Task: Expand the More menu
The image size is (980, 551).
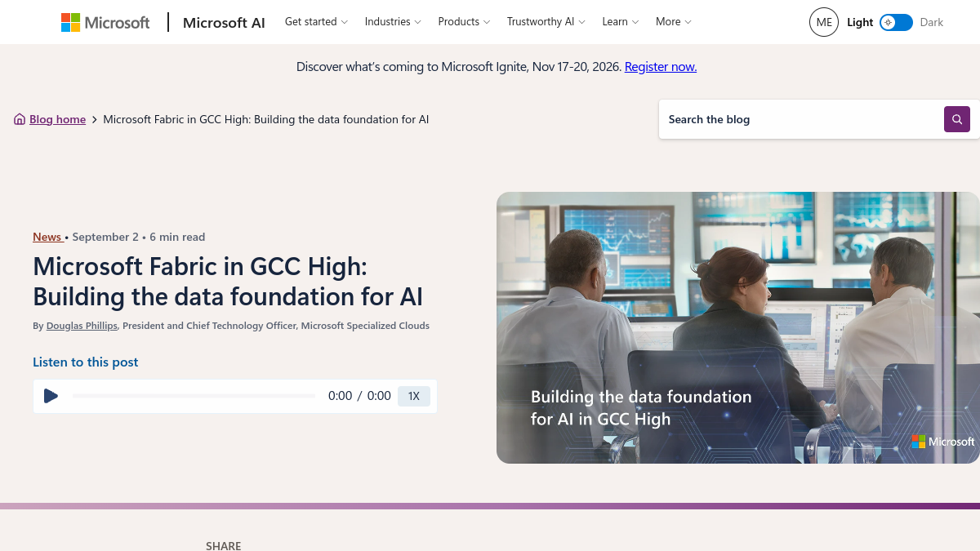Action: coord(674,22)
